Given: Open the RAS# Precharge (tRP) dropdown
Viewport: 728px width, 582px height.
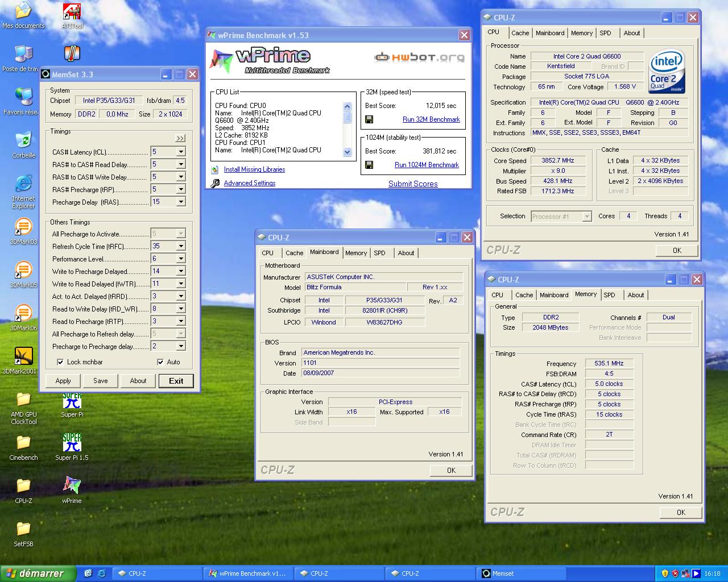Looking at the screenshot, I should [x=181, y=189].
